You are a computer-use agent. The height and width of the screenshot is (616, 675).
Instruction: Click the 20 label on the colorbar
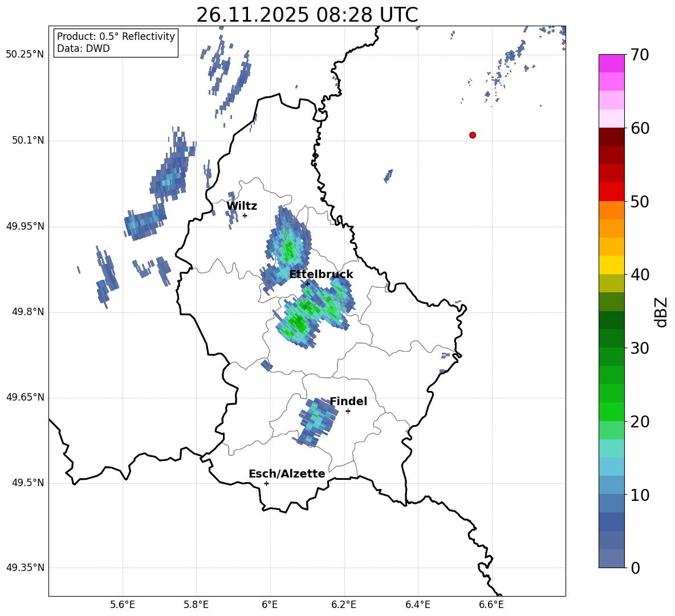[640, 422]
